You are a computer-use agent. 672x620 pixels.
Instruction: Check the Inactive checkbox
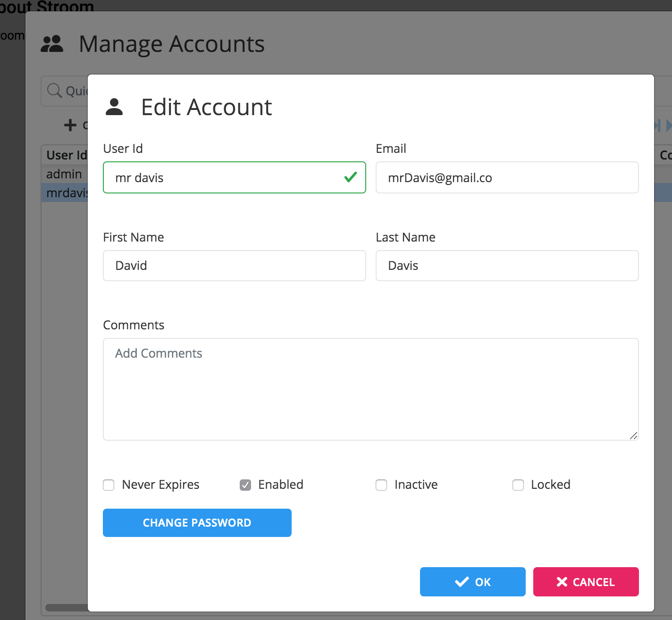tap(381, 485)
